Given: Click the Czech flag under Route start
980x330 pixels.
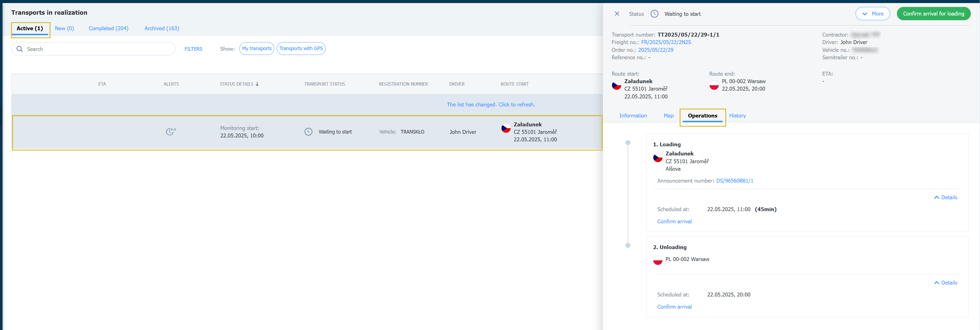Looking at the screenshot, I should (616, 85).
